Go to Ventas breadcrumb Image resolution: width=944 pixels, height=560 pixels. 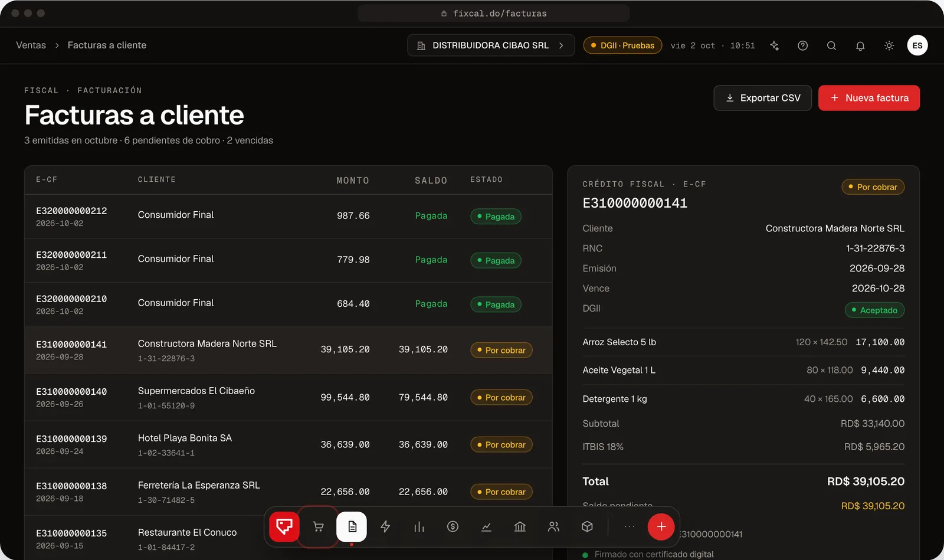point(31,45)
